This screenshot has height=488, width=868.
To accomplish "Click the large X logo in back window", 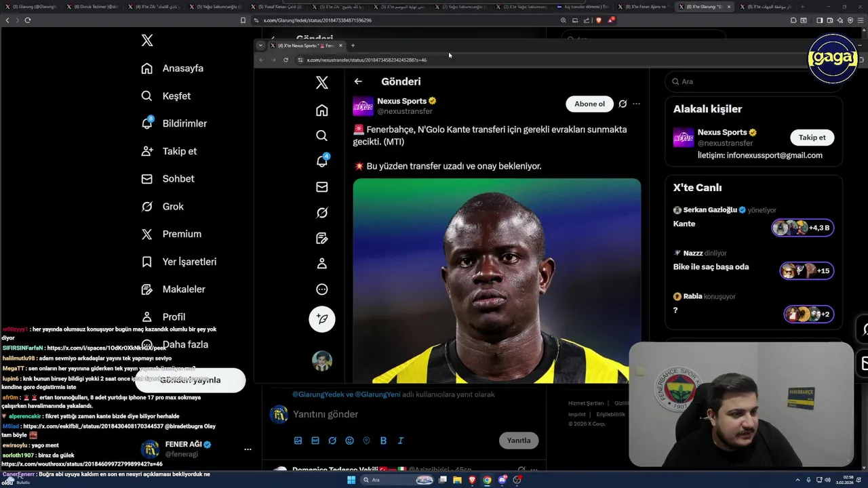I will [x=147, y=41].
